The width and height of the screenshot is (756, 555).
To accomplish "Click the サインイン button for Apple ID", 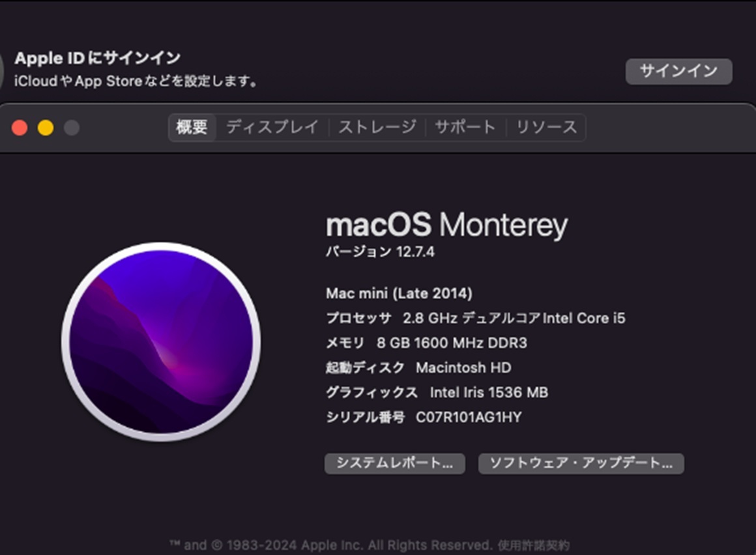I will (x=679, y=71).
